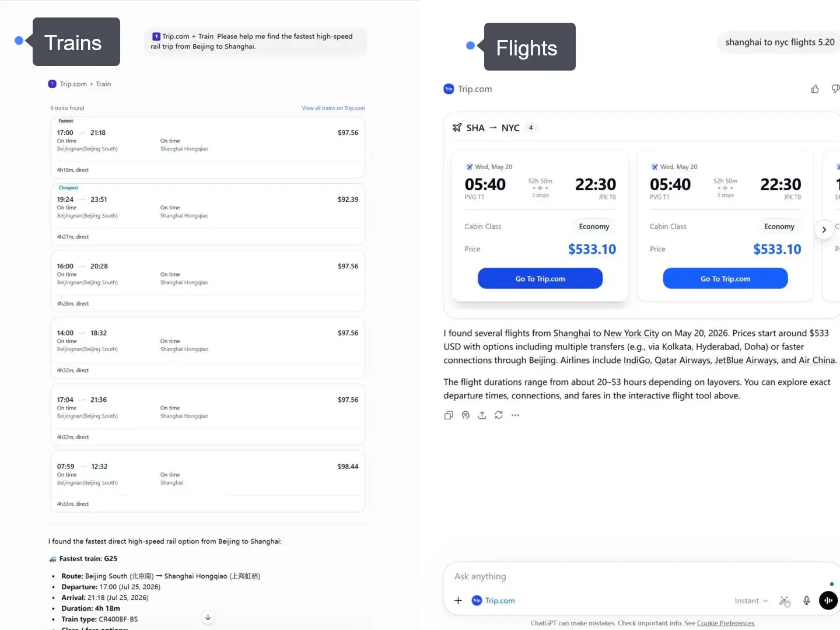Click the Cheapest badge on the train list
This screenshot has height=630, width=840.
point(68,188)
